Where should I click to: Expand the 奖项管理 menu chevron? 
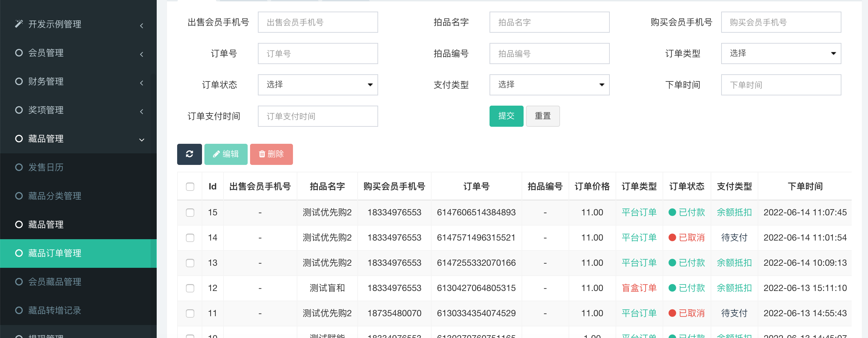(142, 111)
